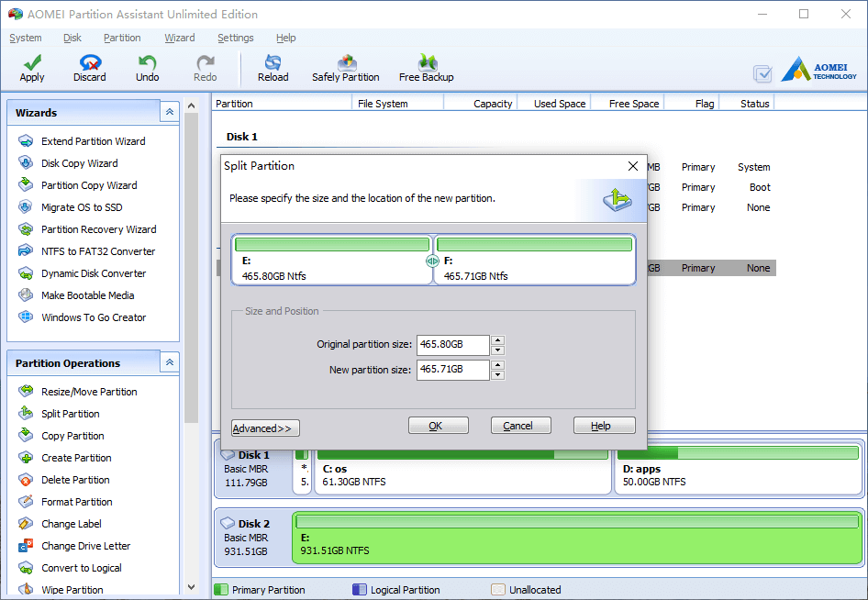Choose the Format Partition operation icon
Image resolution: width=868 pixels, height=600 pixels.
click(x=26, y=502)
